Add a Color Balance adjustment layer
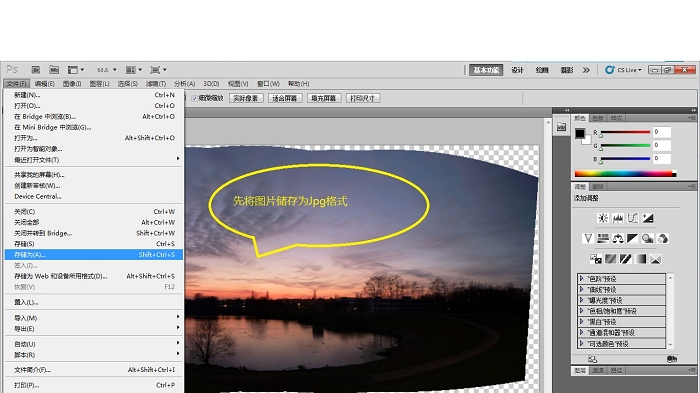 pyautogui.click(x=618, y=238)
